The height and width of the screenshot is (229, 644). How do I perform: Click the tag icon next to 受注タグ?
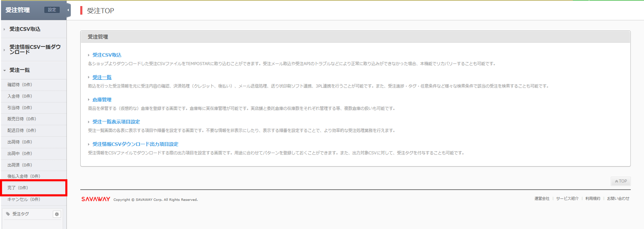(x=8, y=214)
